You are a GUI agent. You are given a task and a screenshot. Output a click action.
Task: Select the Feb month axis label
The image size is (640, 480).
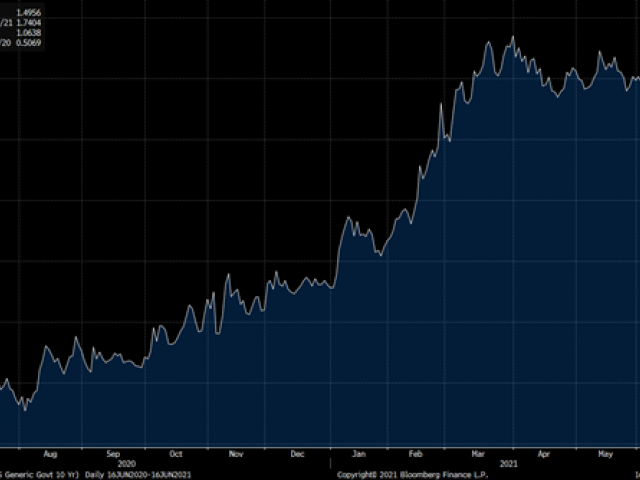tap(419, 453)
